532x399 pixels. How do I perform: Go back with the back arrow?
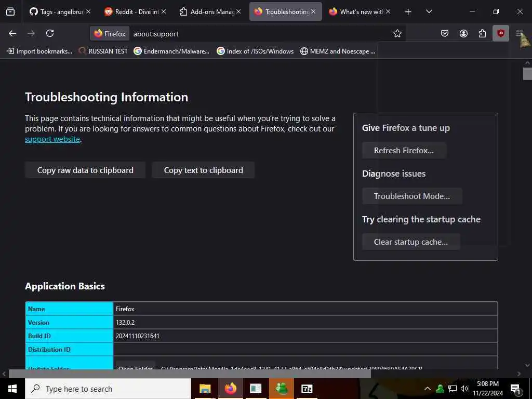click(x=12, y=33)
